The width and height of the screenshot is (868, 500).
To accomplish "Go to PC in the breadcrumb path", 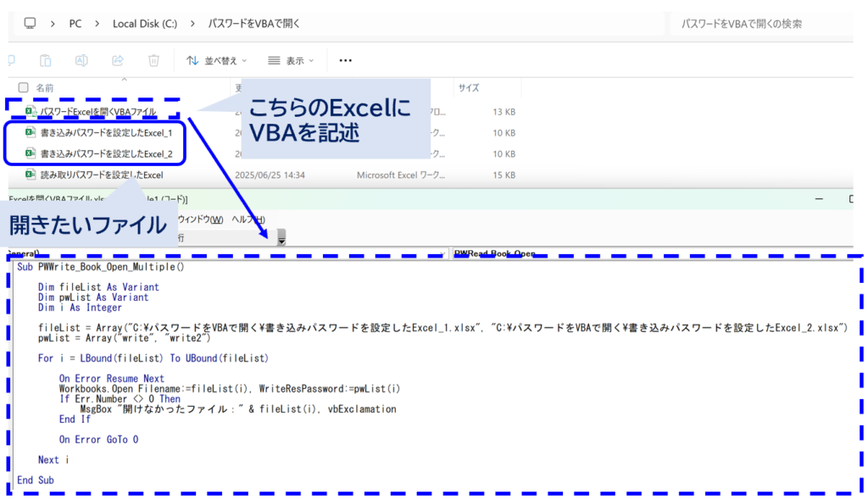I will pyautogui.click(x=75, y=24).
